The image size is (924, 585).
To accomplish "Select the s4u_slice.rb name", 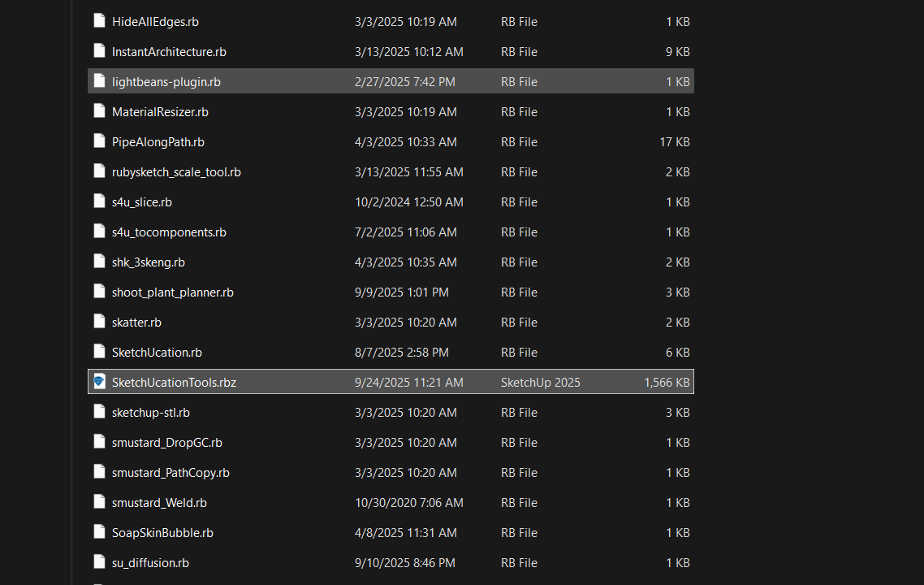I will point(142,202).
